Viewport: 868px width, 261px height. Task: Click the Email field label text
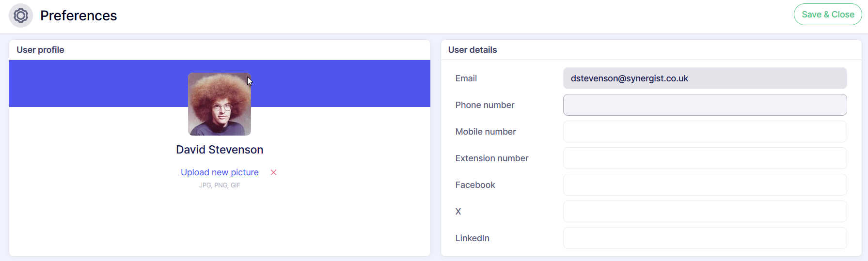(466, 78)
